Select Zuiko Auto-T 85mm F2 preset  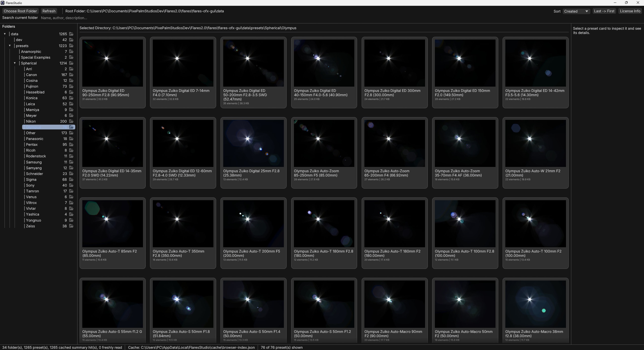112,233
